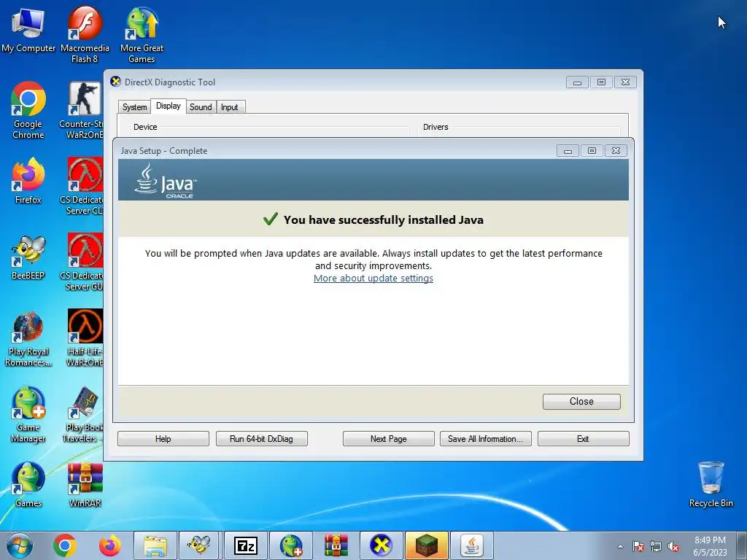Open Game Manager desktop shortcut
Image resolution: width=747 pixels, height=560 pixels.
point(28,413)
